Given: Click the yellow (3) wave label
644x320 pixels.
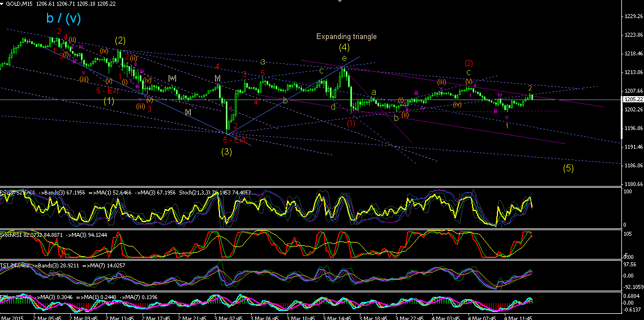Looking at the screenshot, I should (227, 152).
